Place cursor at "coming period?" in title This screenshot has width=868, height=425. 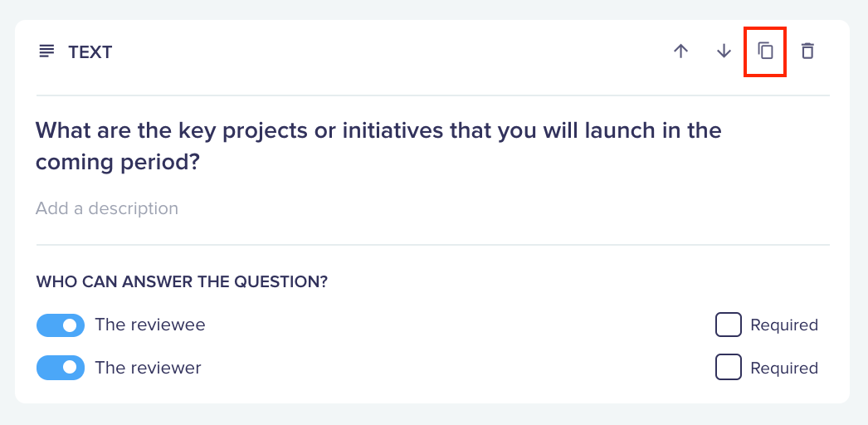(x=117, y=162)
